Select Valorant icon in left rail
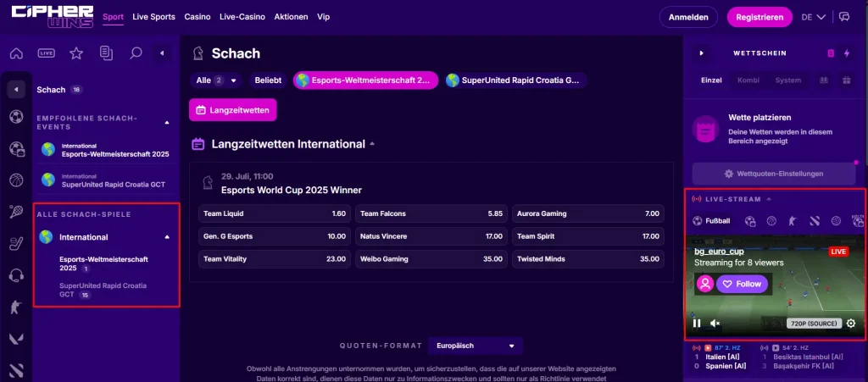The width and height of the screenshot is (868, 382). click(x=17, y=338)
